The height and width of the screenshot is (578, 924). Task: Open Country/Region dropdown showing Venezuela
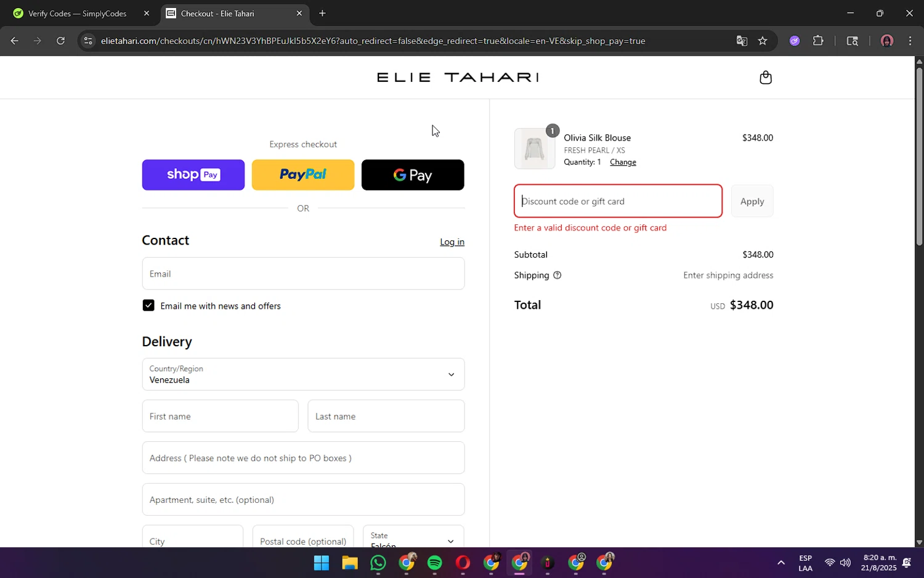pos(303,374)
